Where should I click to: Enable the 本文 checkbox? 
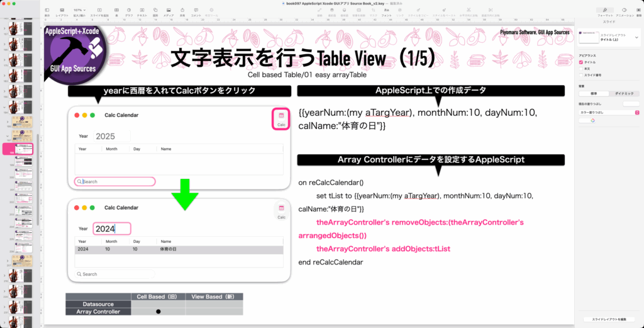tap(580, 69)
